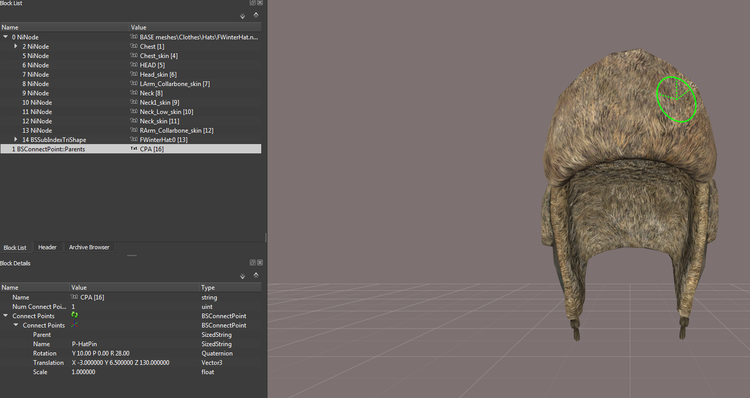Open the Archive Browser tab
Viewport: 750px width, 398px height.
point(89,247)
